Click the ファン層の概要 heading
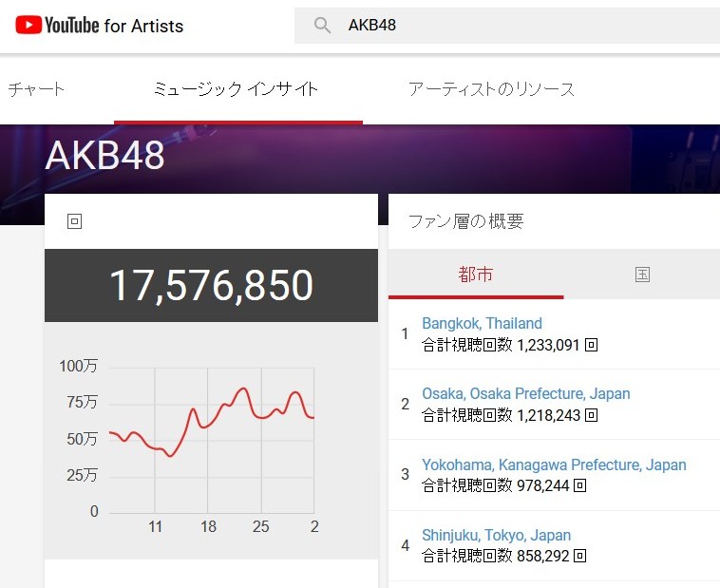The height and width of the screenshot is (588, 720). [x=465, y=221]
